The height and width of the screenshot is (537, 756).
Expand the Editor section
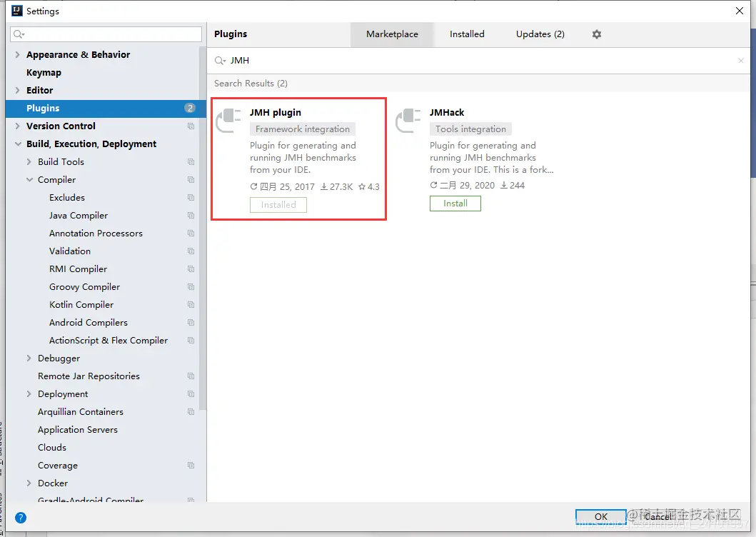pyautogui.click(x=17, y=90)
